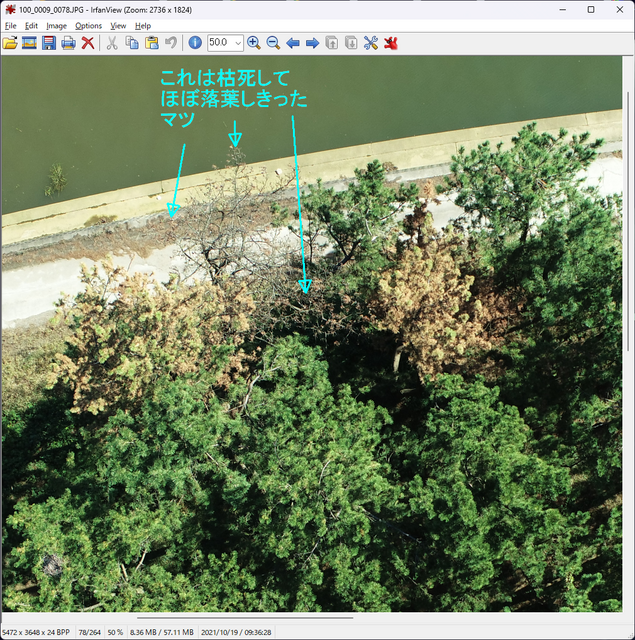Open the Help menu
Screen dimensions: 635x640
[x=143, y=26]
